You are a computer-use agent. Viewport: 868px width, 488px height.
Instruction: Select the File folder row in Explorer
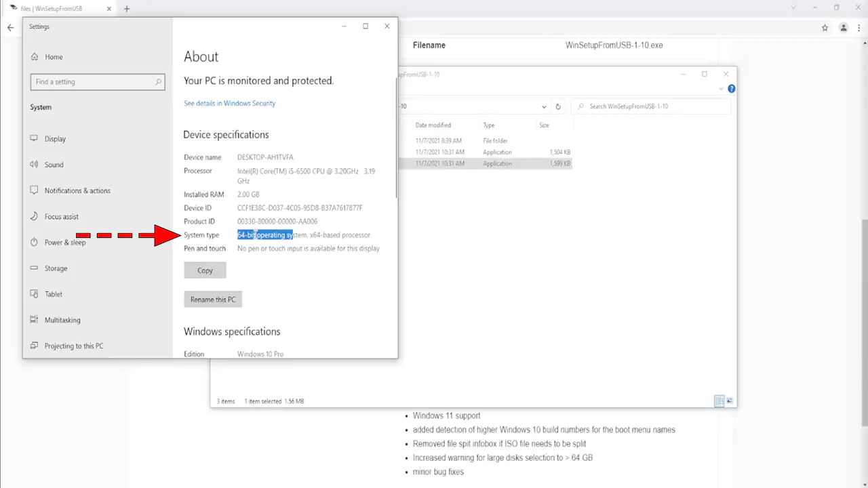[x=485, y=141]
